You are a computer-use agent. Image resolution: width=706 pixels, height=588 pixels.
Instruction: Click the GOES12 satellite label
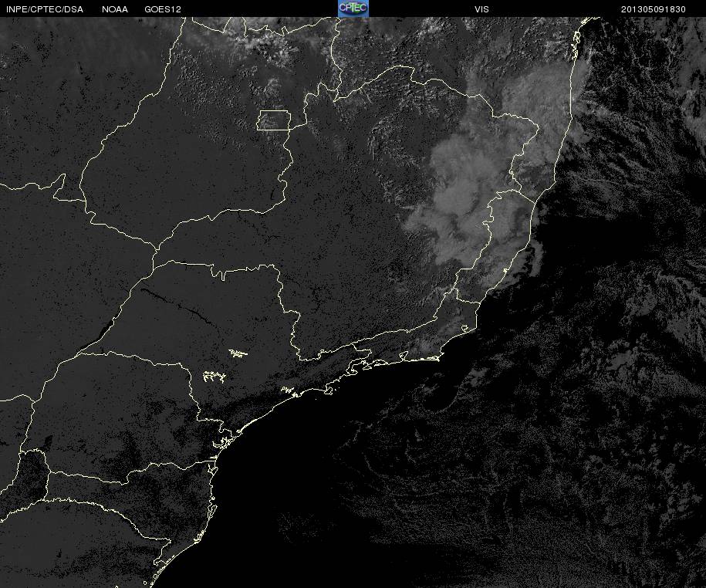coord(163,9)
